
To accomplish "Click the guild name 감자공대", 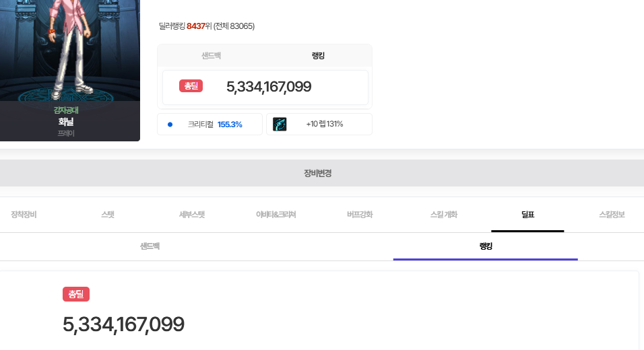I will click(x=67, y=110).
